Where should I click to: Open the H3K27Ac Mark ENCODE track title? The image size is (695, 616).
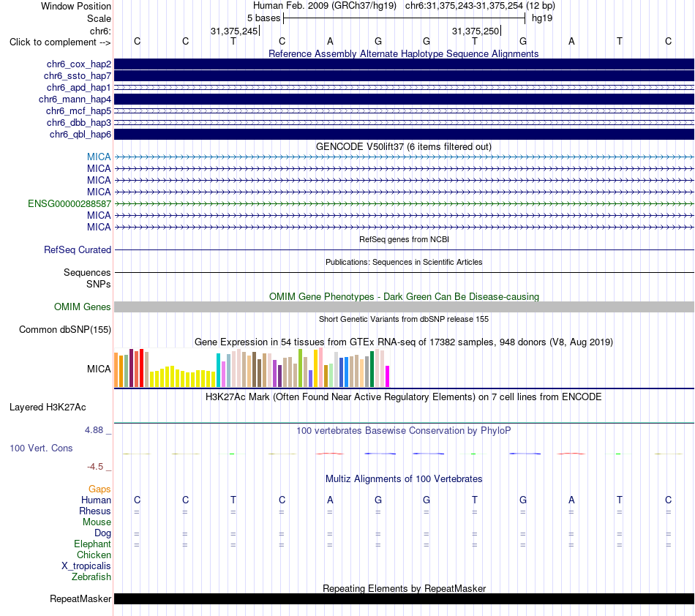(404, 397)
